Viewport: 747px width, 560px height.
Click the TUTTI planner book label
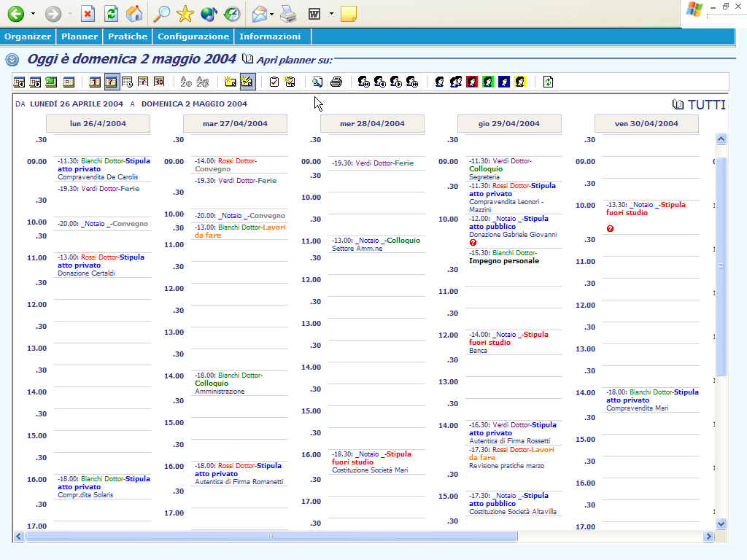(698, 104)
